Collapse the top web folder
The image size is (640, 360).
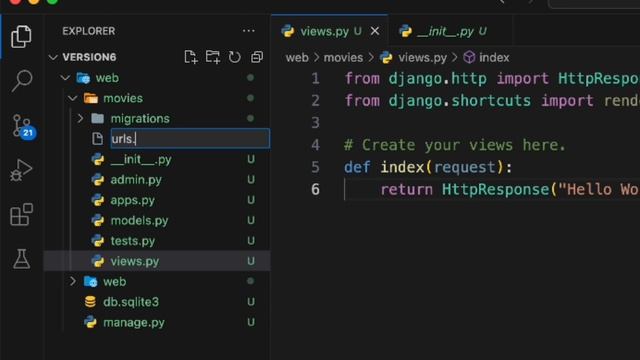click(x=65, y=78)
